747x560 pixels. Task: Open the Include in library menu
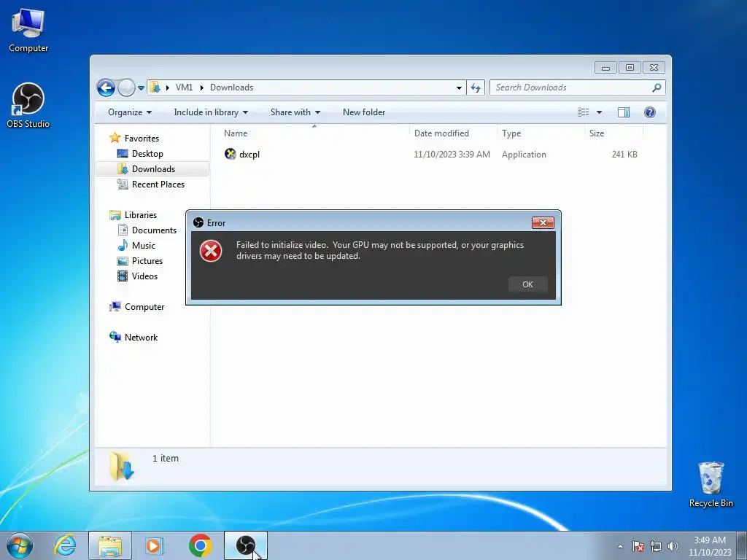tap(211, 112)
